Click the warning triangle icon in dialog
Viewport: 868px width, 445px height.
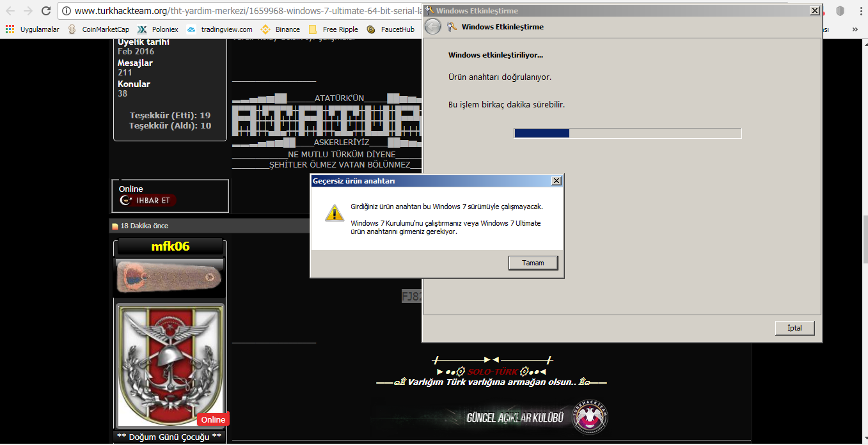click(334, 213)
